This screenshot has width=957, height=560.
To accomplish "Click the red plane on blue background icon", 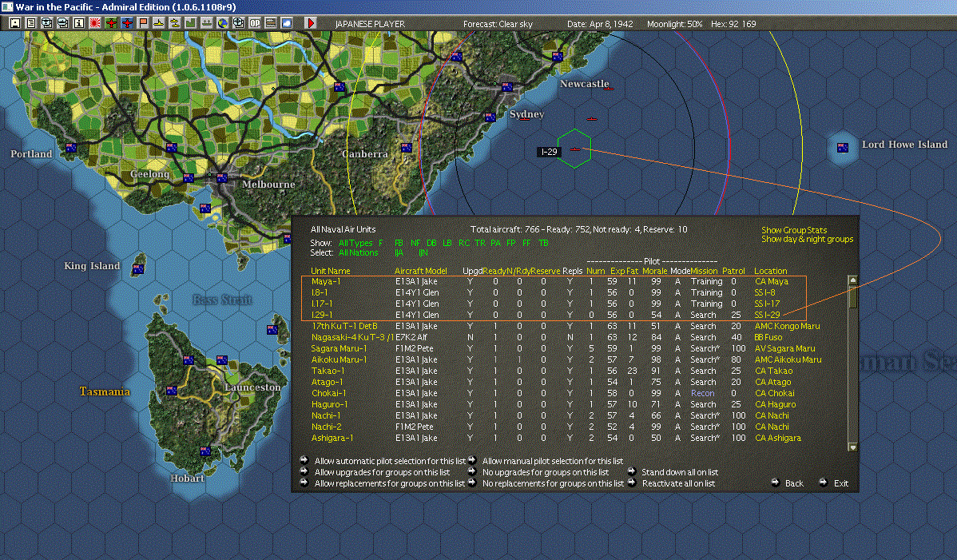I will (x=127, y=23).
